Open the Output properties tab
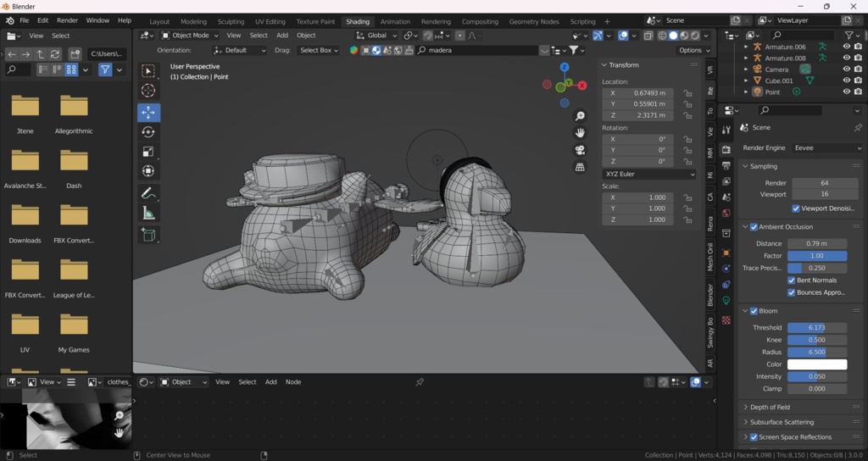The height and width of the screenshot is (461, 868). (x=726, y=165)
